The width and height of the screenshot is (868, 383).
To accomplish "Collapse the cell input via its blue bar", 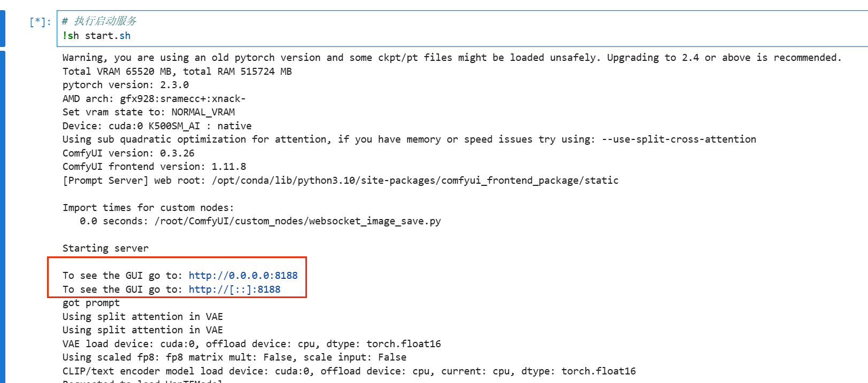I will point(3,28).
